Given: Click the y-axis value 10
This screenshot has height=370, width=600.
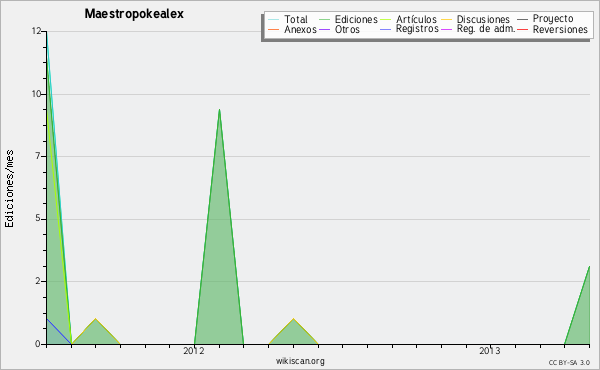Looking at the screenshot, I should [36, 94].
